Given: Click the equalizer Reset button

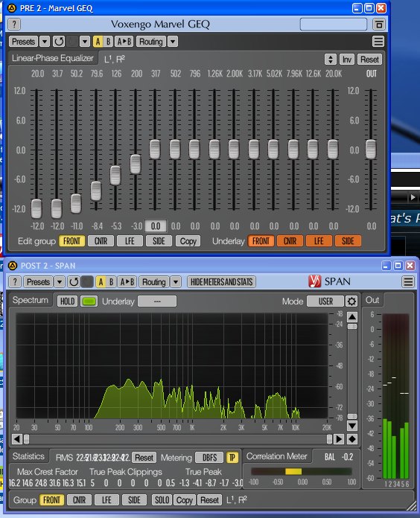Looking at the screenshot, I should click(x=369, y=60).
